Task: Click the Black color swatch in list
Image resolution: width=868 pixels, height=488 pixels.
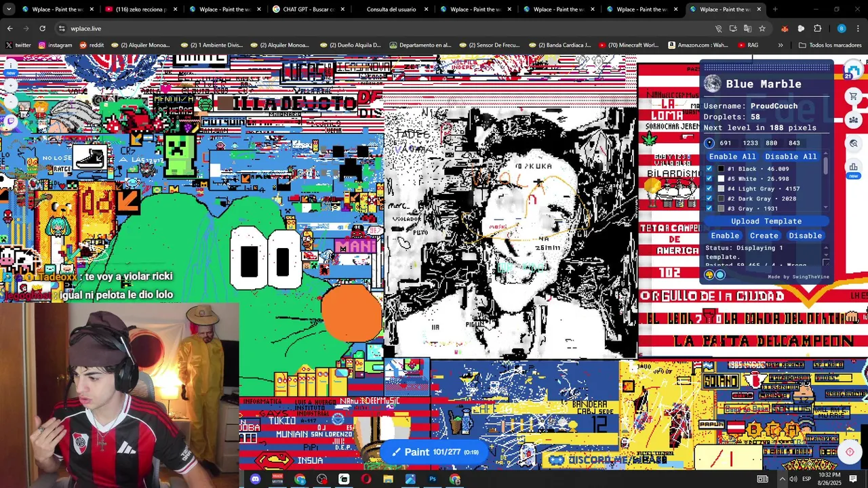Action: [x=722, y=169]
